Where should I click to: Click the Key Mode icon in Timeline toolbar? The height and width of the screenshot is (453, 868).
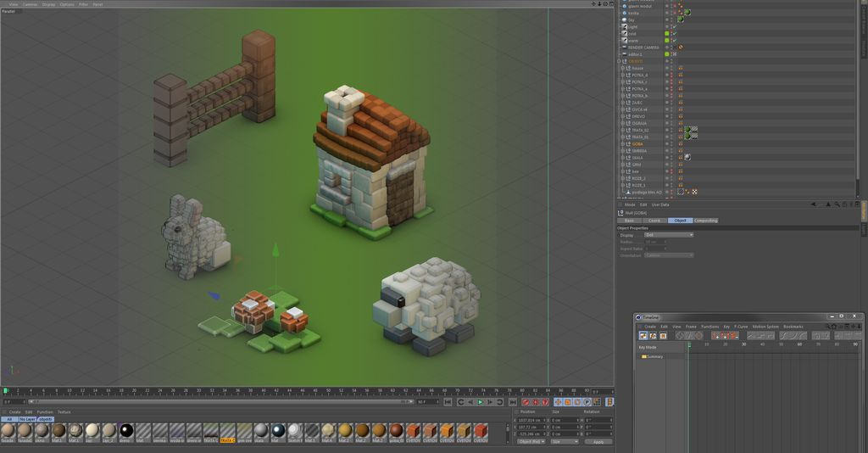(643, 336)
